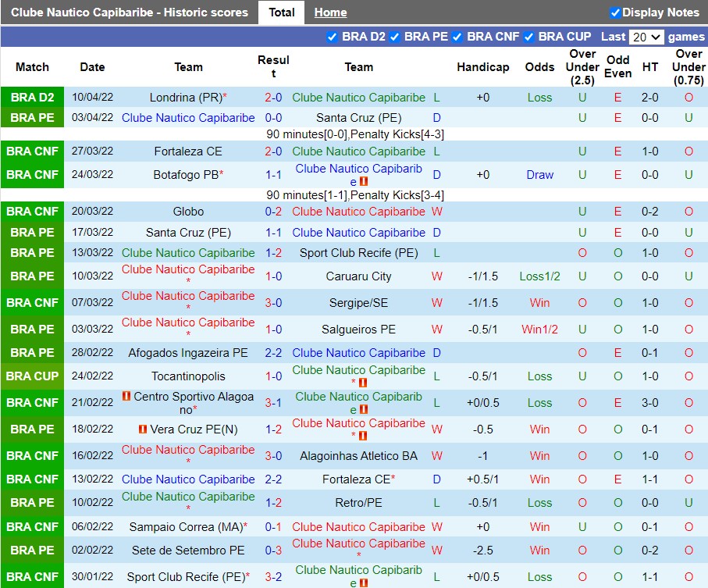Image resolution: width=708 pixels, height=588 pixels.
Task: Click the BRA D2 league badge in first row
Action: 32,98
